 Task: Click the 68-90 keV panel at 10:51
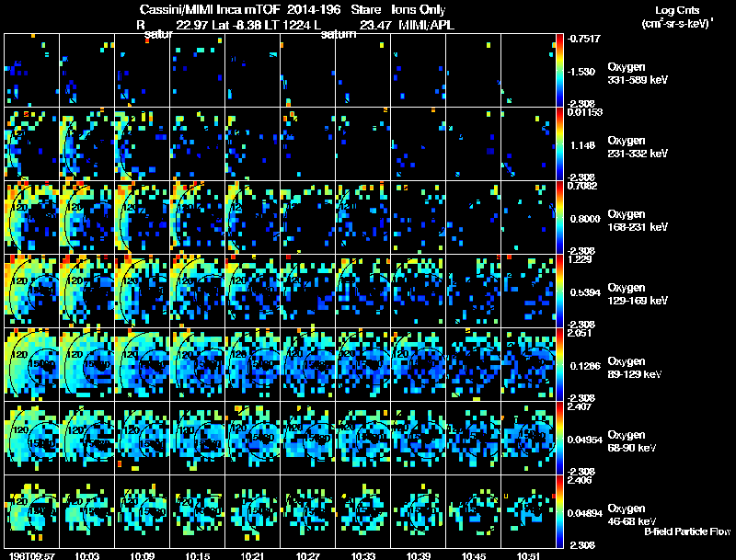[529, 439]
